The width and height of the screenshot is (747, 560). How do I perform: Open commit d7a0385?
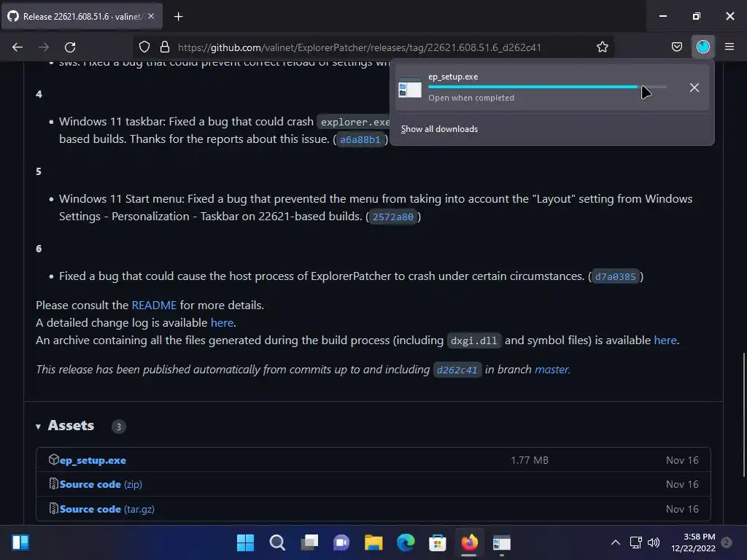[x=615, y=276]
